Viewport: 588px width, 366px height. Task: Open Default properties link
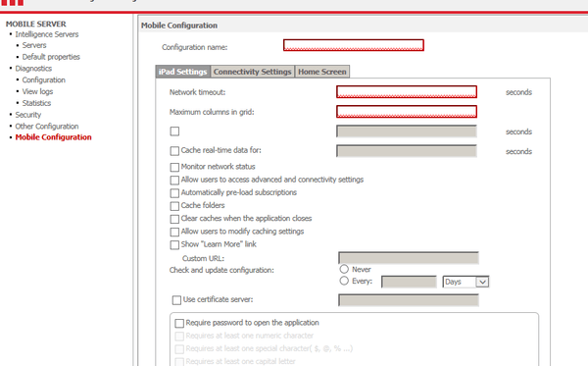51,57
